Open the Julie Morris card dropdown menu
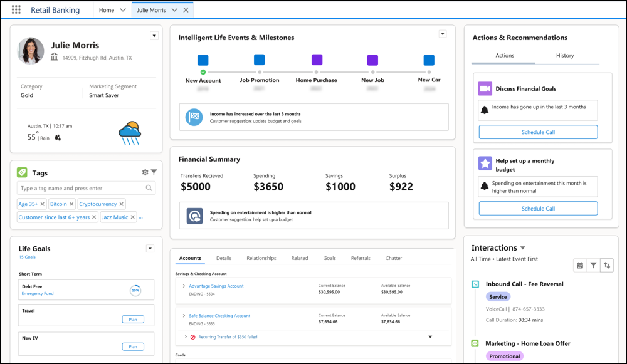627x364 pixels. [154, 36]
